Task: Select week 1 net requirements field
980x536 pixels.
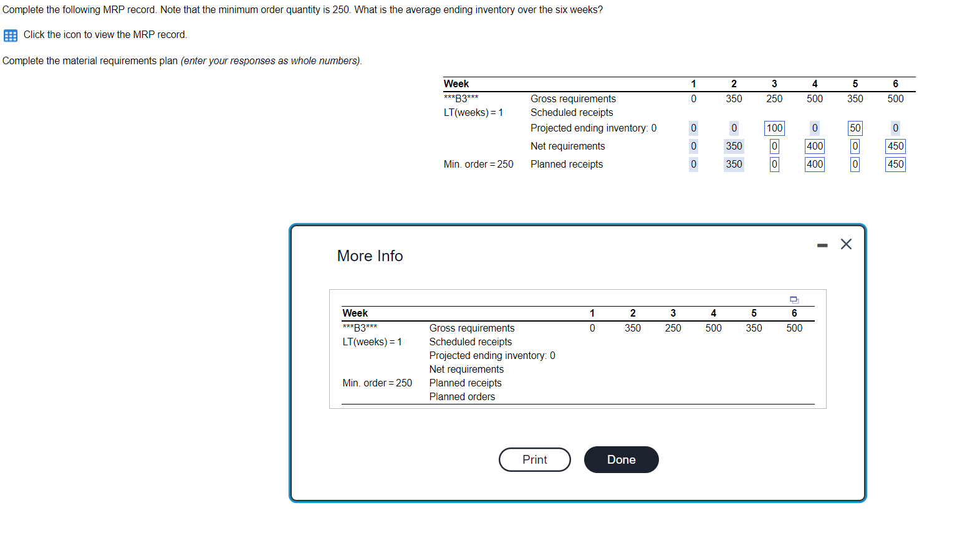Action: [x=693, y=146]
